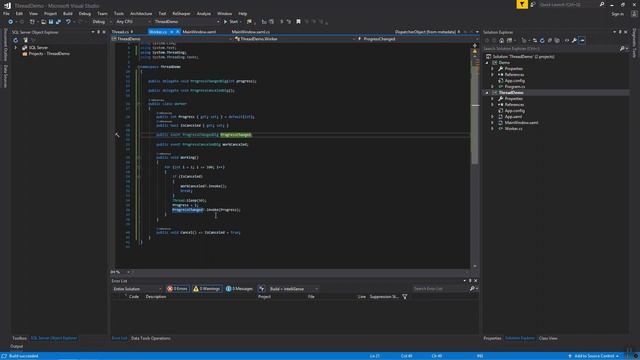
Task: Click the Description column header in Error List
Action: point(156,297)
